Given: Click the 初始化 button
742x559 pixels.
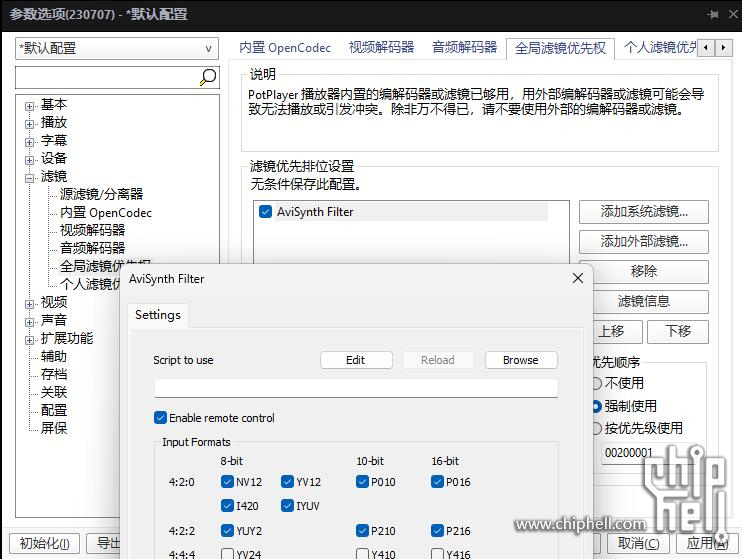Looking at the screenshot, I should point(44,543).
